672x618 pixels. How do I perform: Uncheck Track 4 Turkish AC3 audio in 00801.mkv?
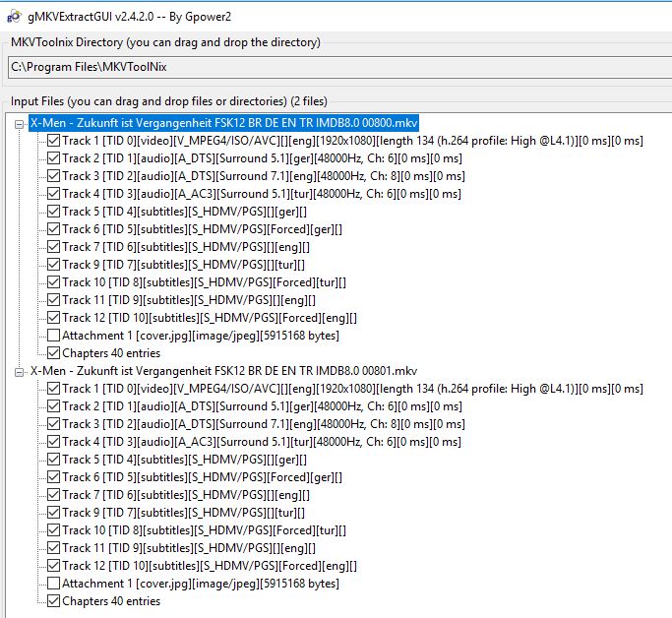tap(53, 442)
